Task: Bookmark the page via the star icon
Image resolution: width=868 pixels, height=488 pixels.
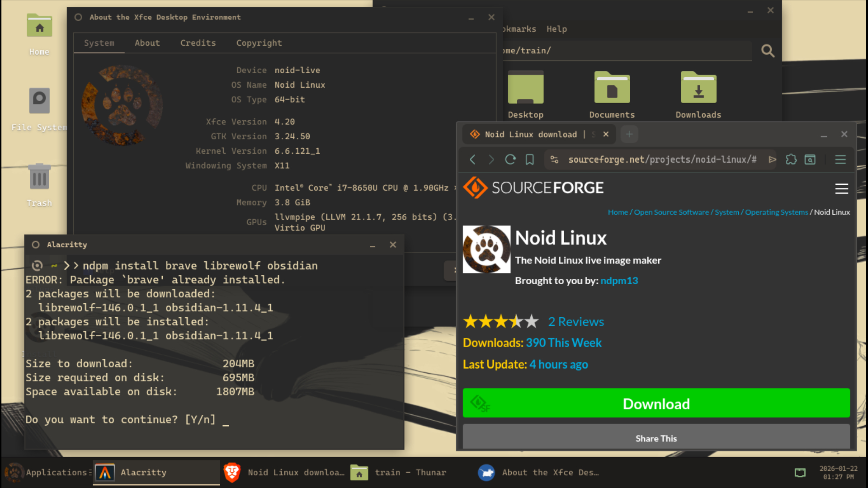Action: click(529, 160)
